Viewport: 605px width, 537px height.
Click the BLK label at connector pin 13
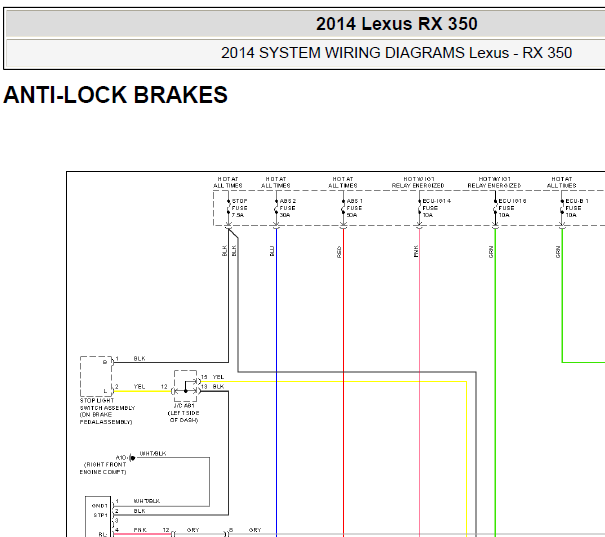[218, 386]
